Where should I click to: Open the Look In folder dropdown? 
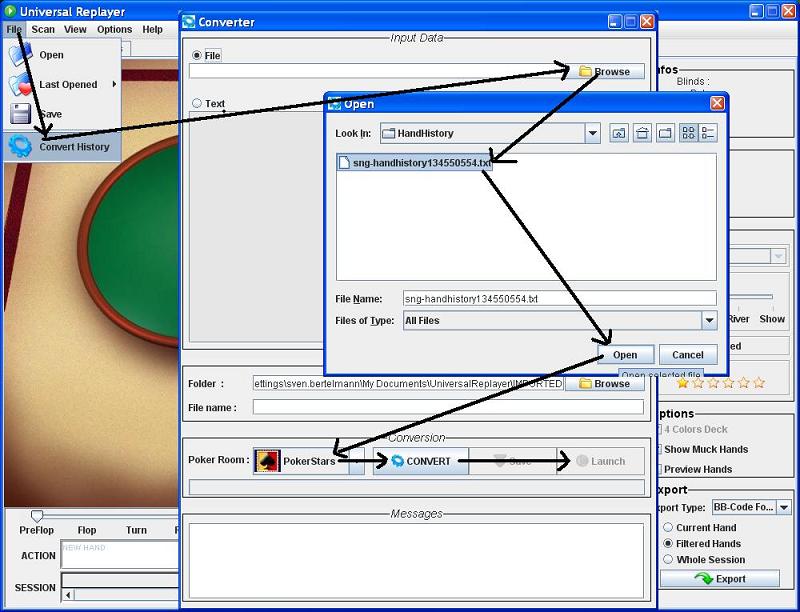(x=592, y=134)
